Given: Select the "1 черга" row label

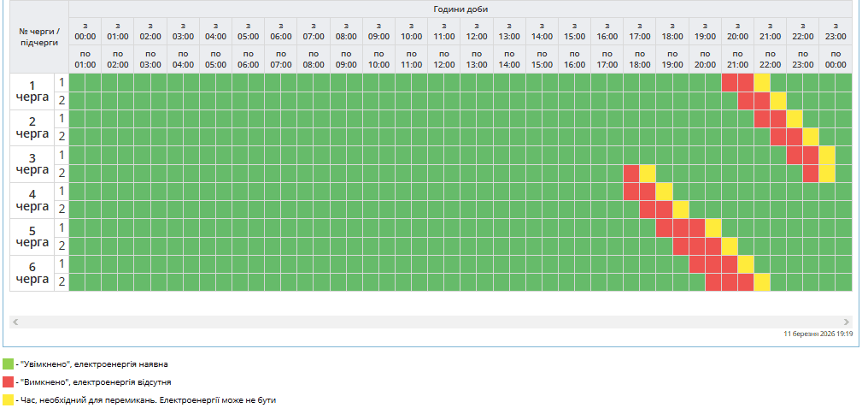Looking at the screenshot, I should point(32,92).
